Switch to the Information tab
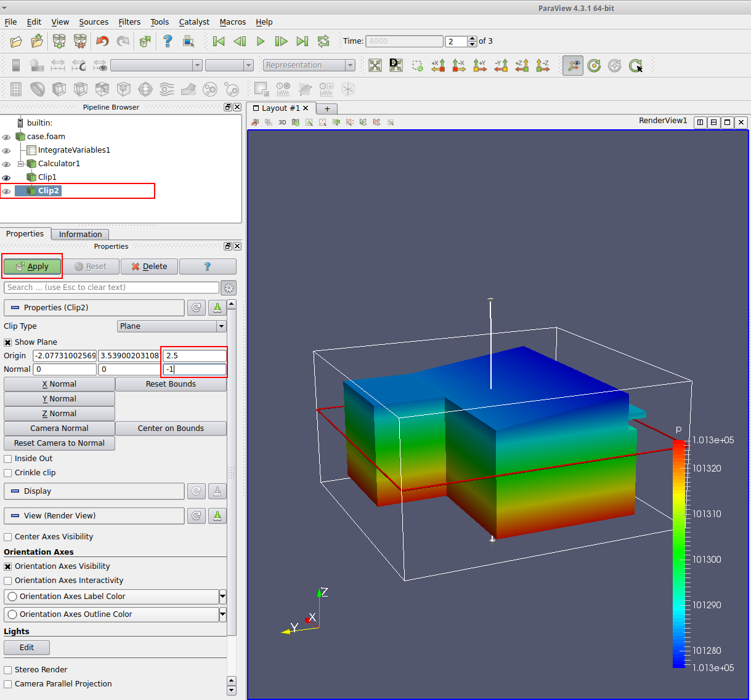The image size is (751, 700). (80, 234)
